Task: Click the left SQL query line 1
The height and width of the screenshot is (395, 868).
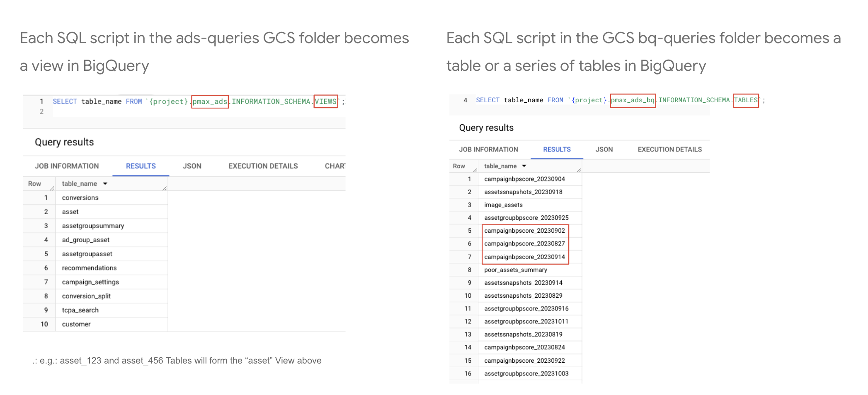Action: point(199,101)
